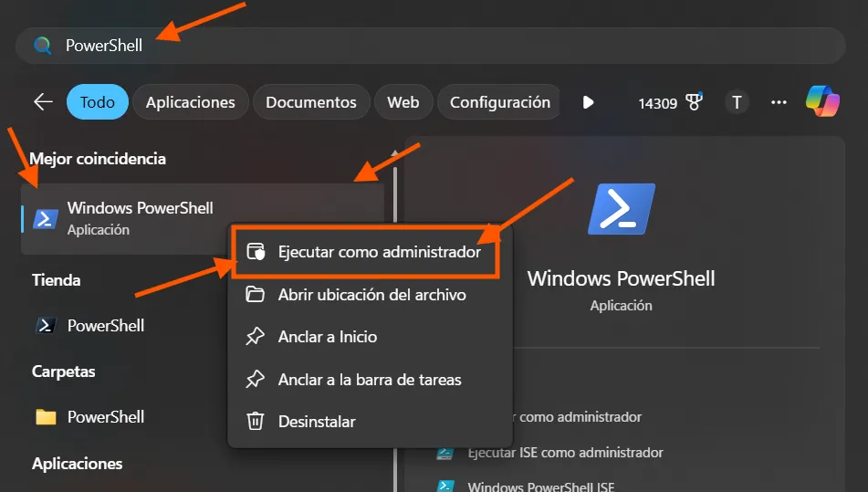Image resolution: width=868 pixels, height=492 pixels.
Task: Click the Carpetas section heading
Action: pyautogui.click(x=63, y=372)
